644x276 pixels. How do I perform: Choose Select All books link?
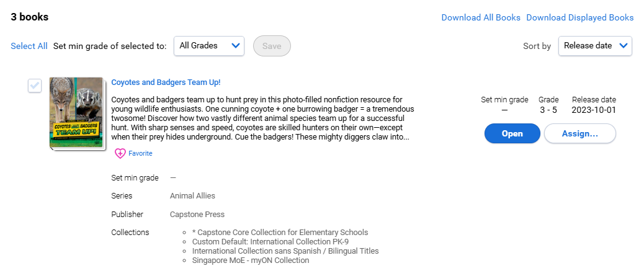click(x=29, y=46)
